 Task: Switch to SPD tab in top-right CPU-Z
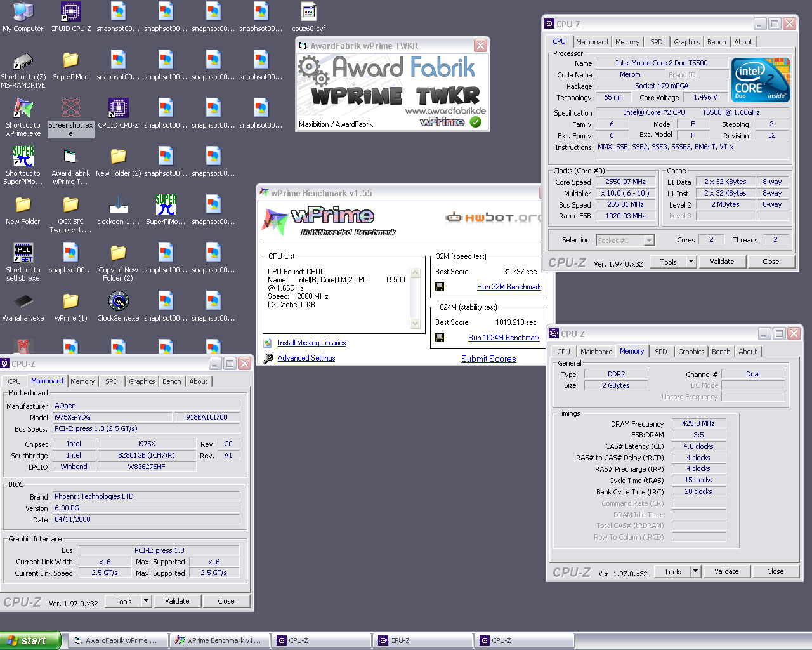[657, 42]
